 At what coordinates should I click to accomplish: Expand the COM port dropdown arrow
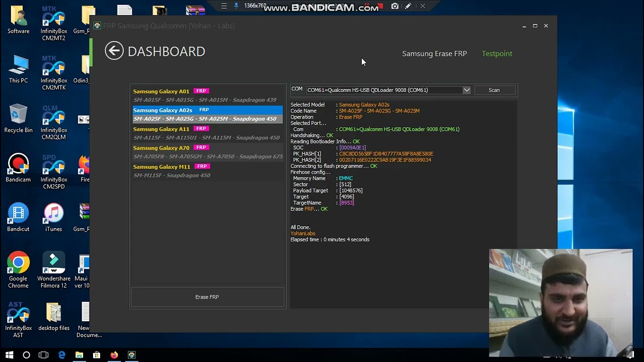pos(466,90)
